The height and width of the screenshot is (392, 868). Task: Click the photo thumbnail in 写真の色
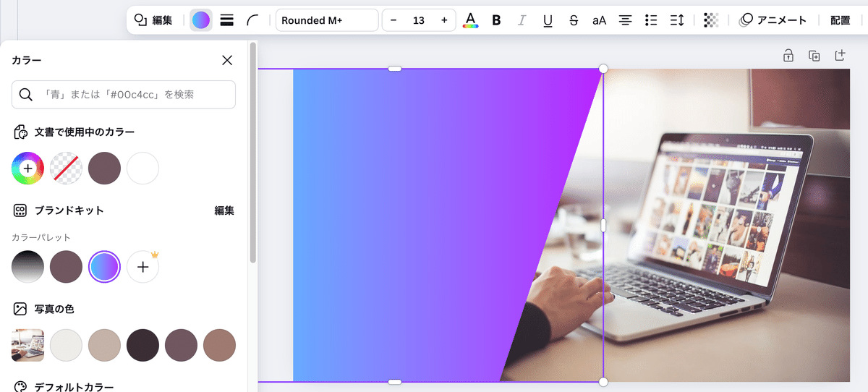tap(27, 345)
